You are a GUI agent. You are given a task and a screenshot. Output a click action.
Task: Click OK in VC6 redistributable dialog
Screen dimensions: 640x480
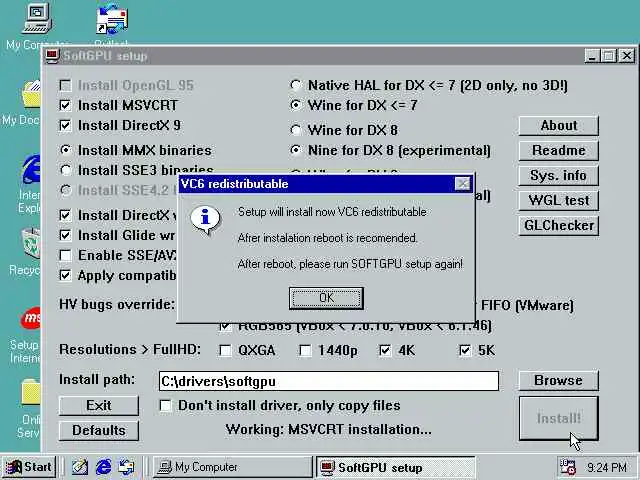326,298
